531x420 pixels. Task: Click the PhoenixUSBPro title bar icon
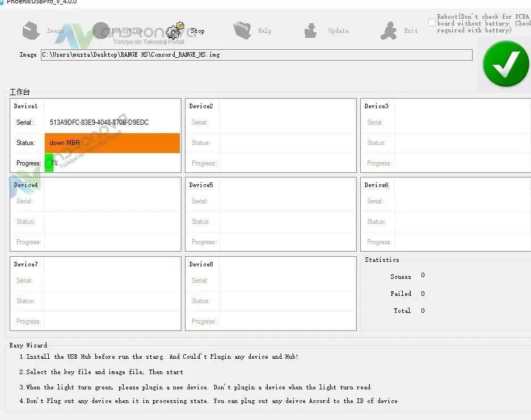click(x=2, y=2)
